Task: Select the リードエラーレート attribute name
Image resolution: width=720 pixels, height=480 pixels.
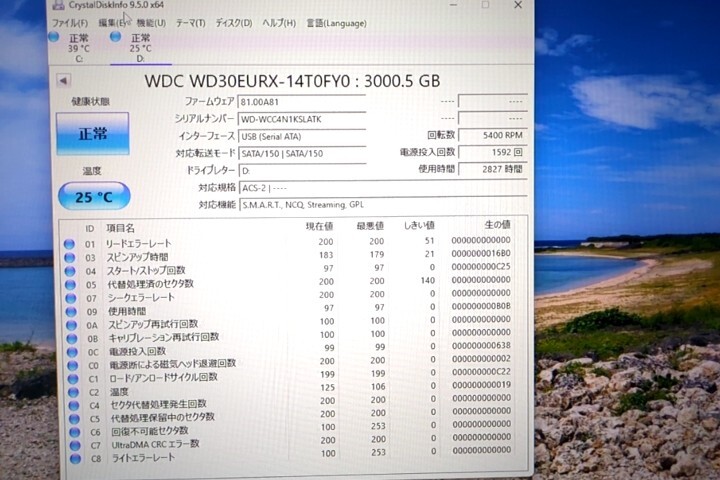Action: click(138, 243)
